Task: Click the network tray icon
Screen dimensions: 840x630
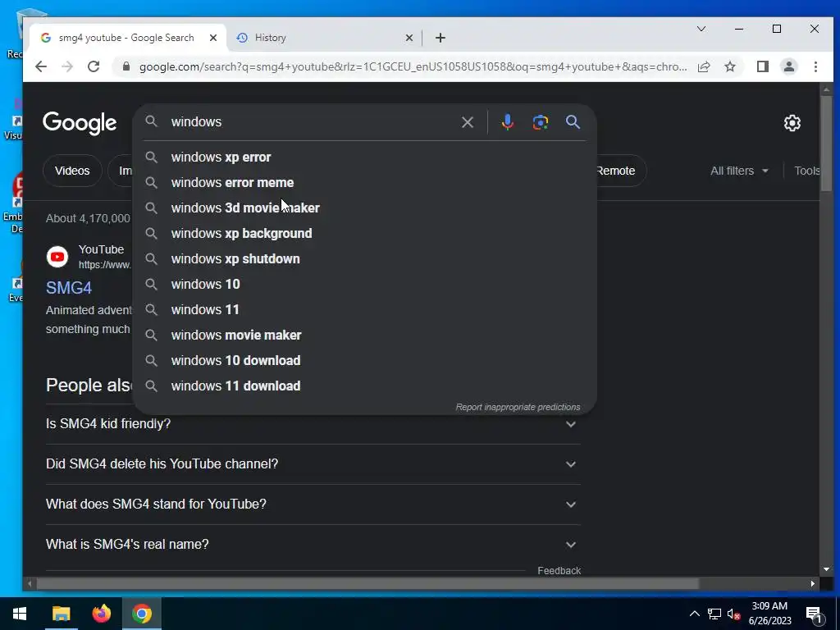Action: tap(714, 614)
